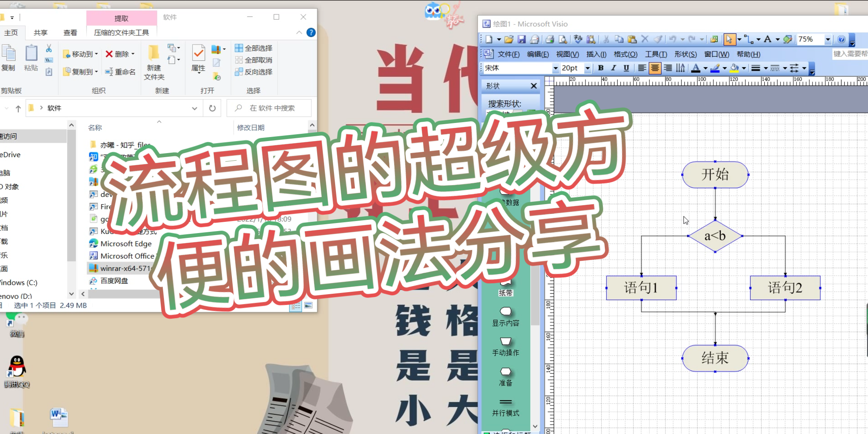
Task: Save the drawing using the Save icon
Action: pyautogui.click(x=522, y=39)
